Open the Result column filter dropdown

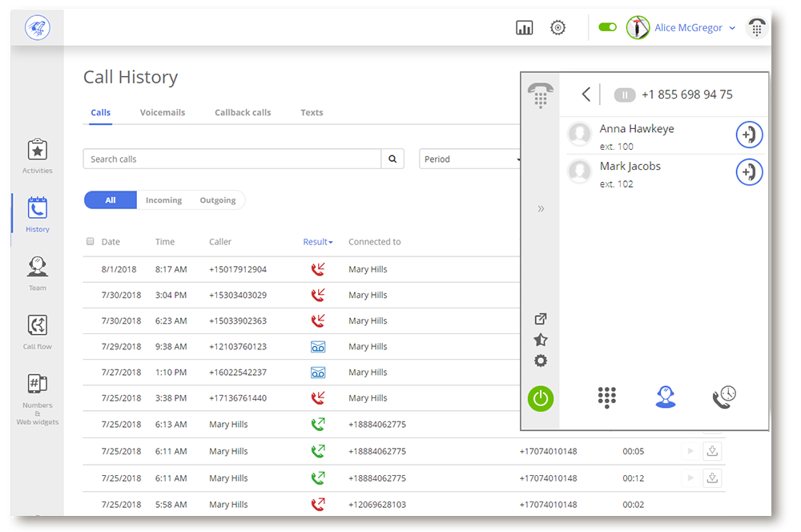click(318, 241)
